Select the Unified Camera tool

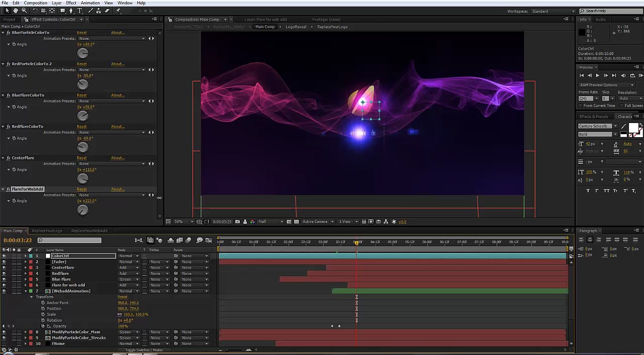pos(43,11)
